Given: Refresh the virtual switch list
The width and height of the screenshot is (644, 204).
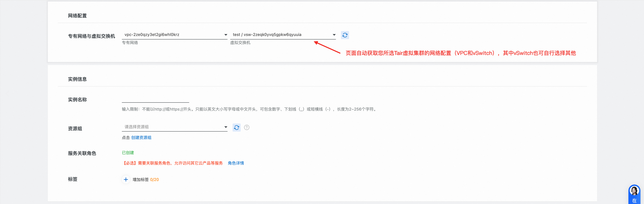Looking at the screenshot, I should [345, 35].
